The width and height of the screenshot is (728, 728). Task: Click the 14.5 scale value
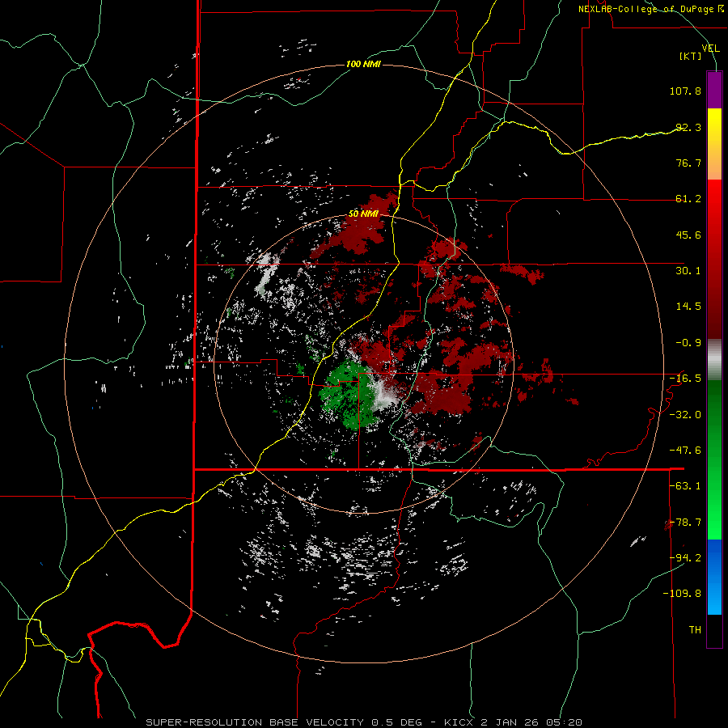point(688,307)
